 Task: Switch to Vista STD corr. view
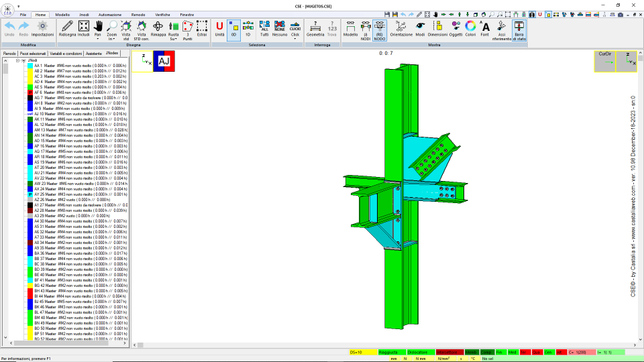142,29
